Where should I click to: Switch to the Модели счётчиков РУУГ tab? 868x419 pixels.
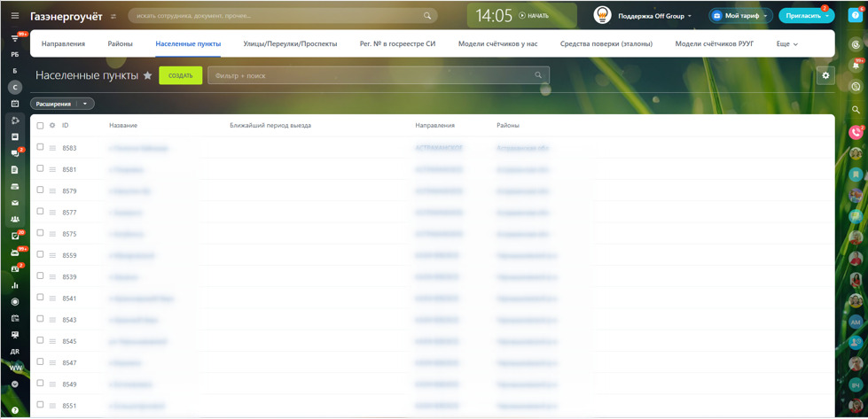point(714,43)
